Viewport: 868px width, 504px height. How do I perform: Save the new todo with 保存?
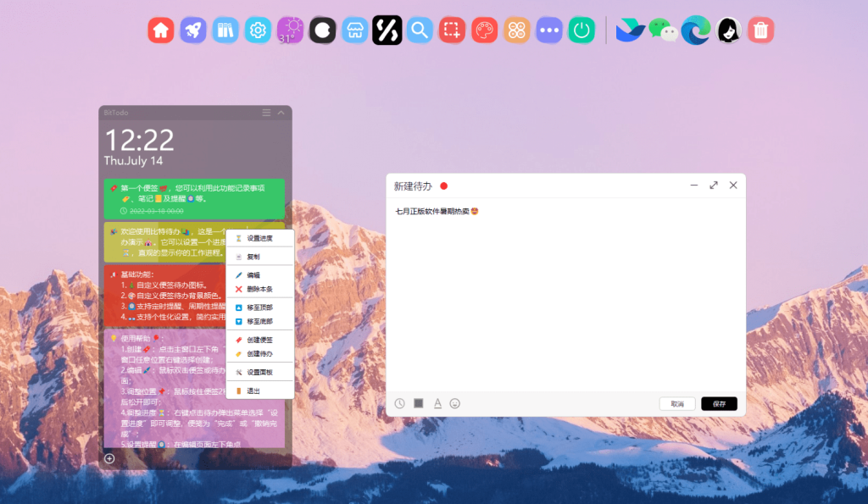tap(718, 403)
